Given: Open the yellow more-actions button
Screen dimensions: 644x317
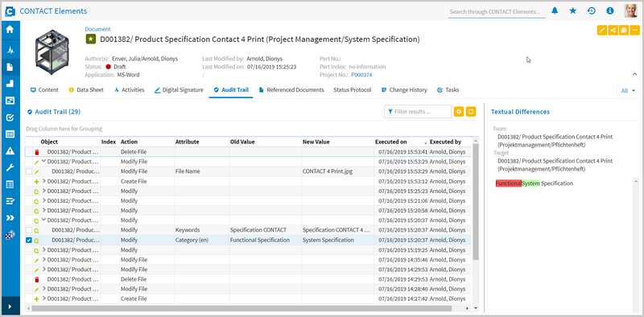Looking at the screenshot, I should tap(634, 31).
